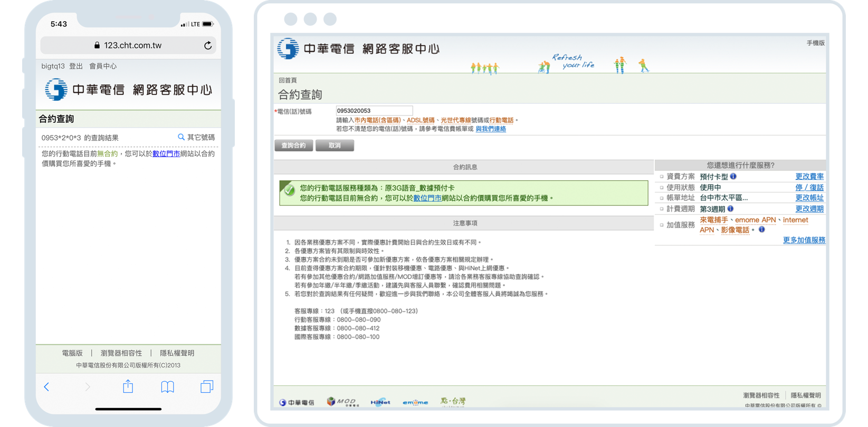Click the 停 / 復話 link
Viewport: 868px width, 427px height.
(x=809, y=187)
